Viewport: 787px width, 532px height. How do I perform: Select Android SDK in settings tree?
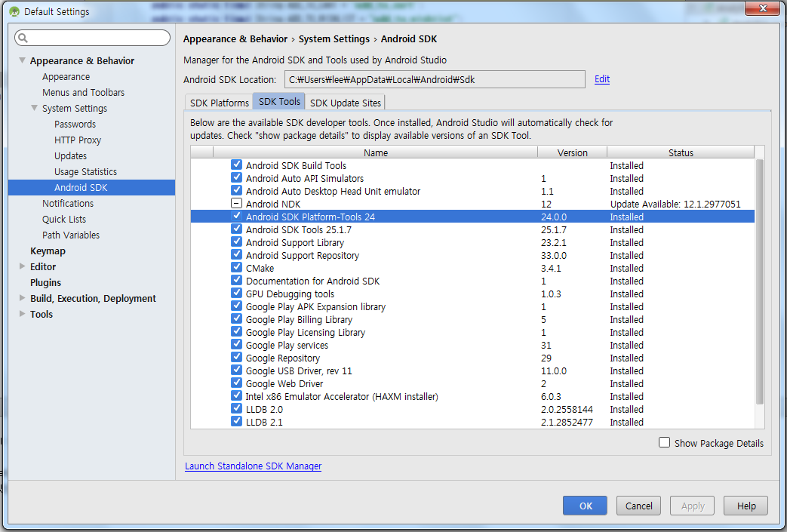pyautogui.click(x=91, y=187)
